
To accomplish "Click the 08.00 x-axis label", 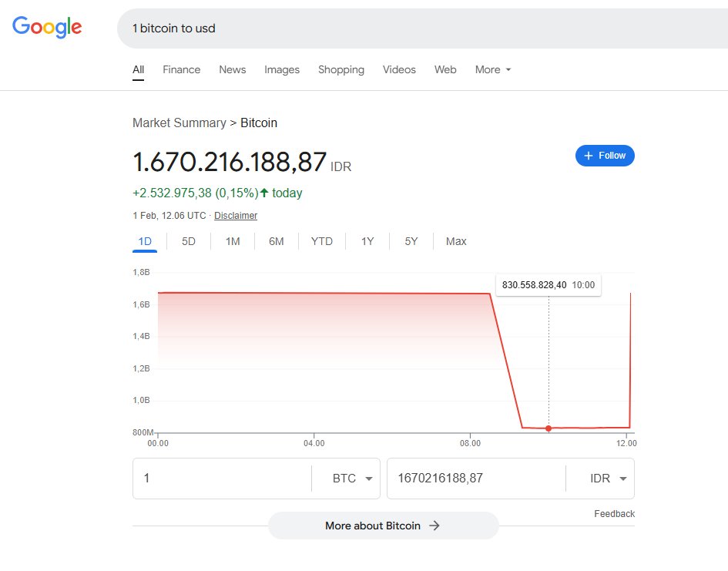I will point(471,443).
